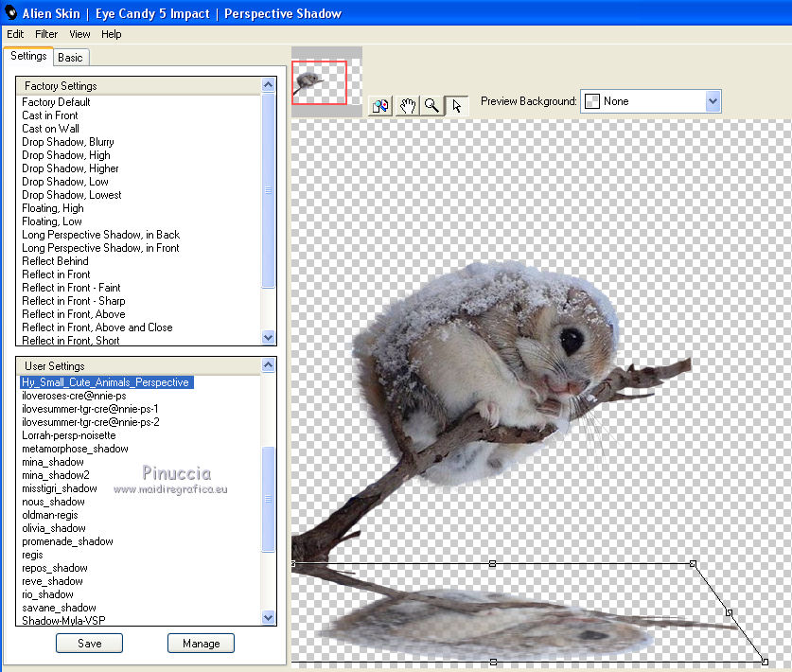This screenshot has width=792, height=672.
Task: Select Reflect in Front - Sharp
Action: click(74, 301)
